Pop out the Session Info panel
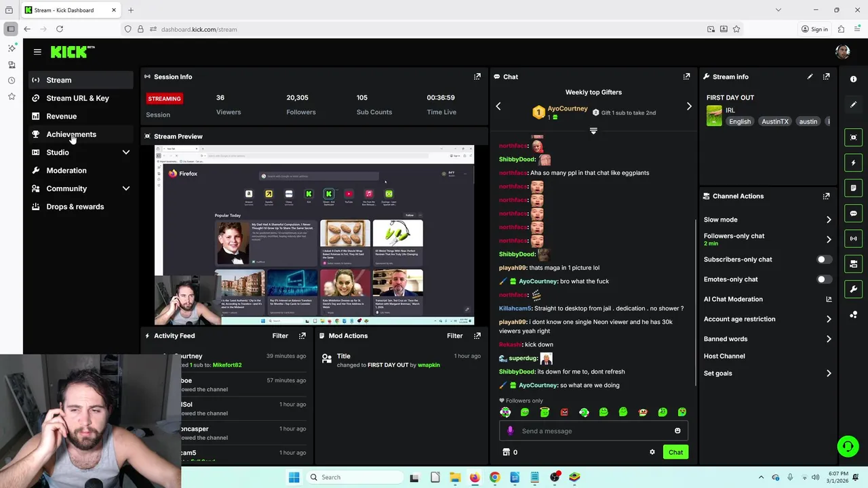The width and height of the screenshot is (868, 488). [x=477, y=77]
